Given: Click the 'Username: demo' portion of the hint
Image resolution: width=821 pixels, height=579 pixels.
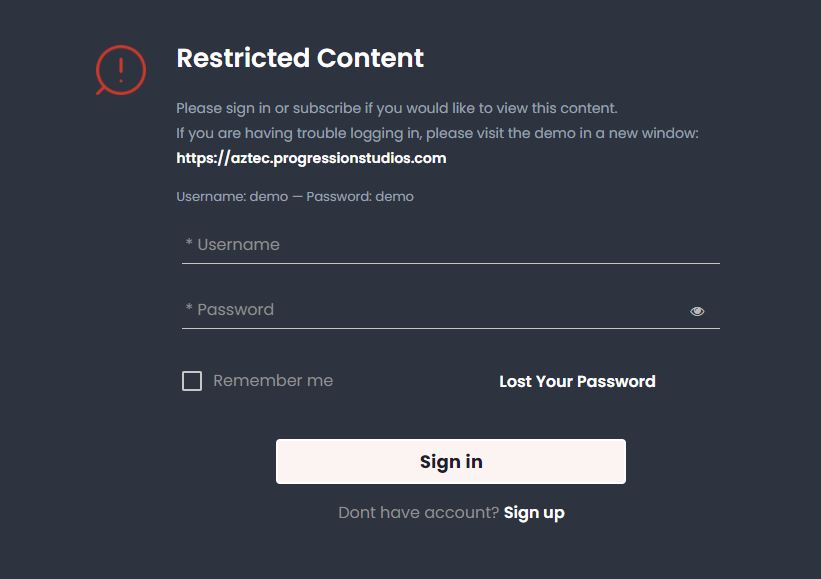Looking at the screenshot, I should 232,196.
